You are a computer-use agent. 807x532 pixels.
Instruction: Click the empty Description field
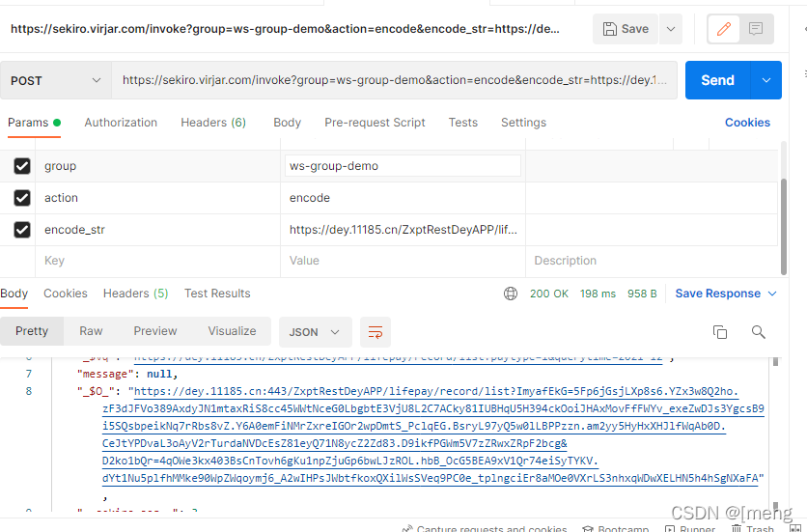coord(652,261)
